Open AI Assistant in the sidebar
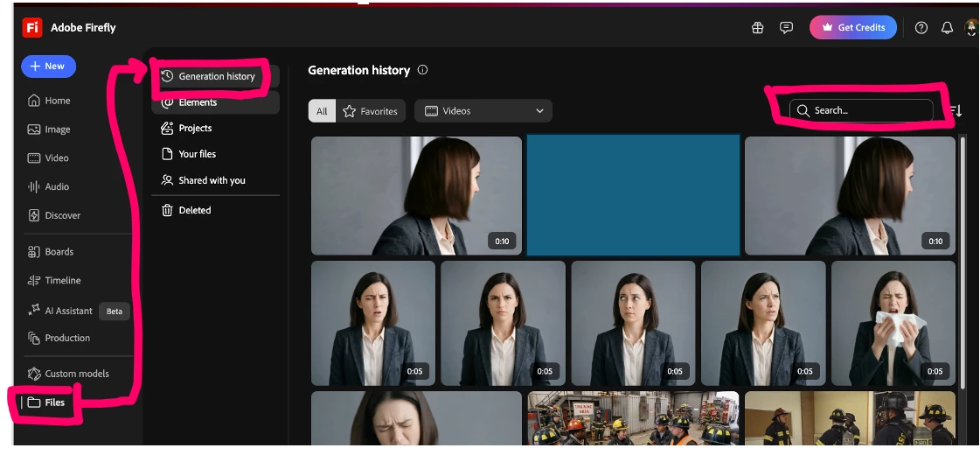The height and width of the screenshot is (455, 980). tap(60, 311)
